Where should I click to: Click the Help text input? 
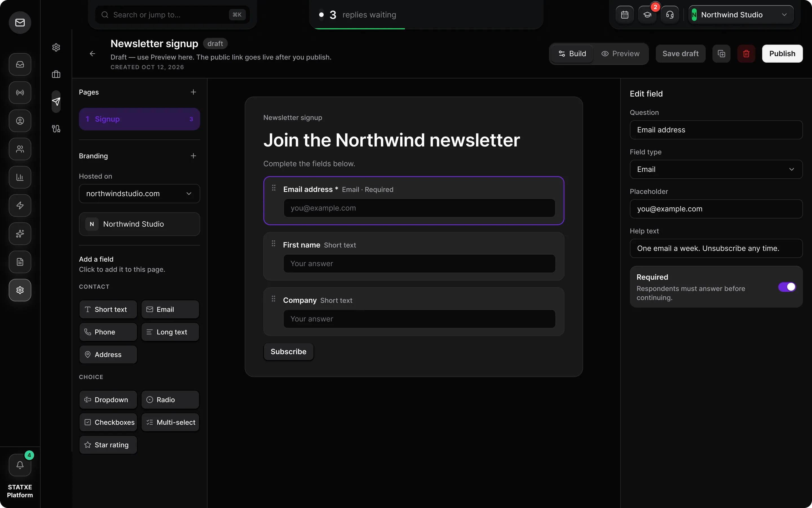[x=716, y=248]
